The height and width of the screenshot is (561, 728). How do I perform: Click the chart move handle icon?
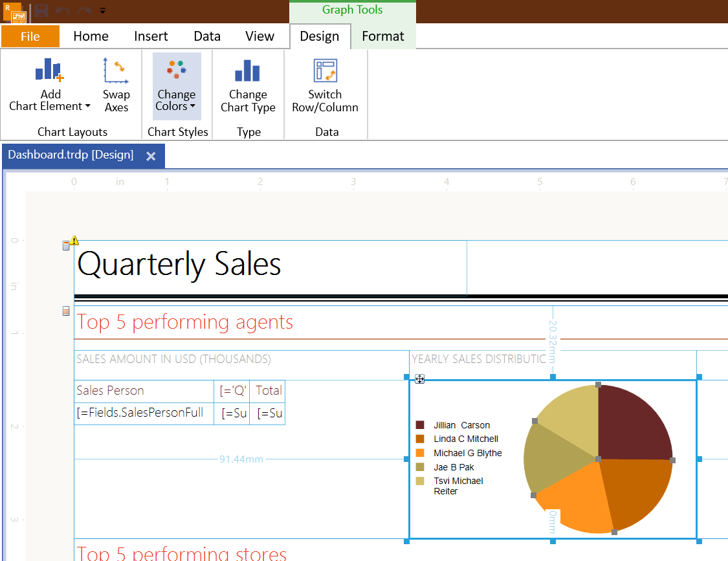coord(419,379)
